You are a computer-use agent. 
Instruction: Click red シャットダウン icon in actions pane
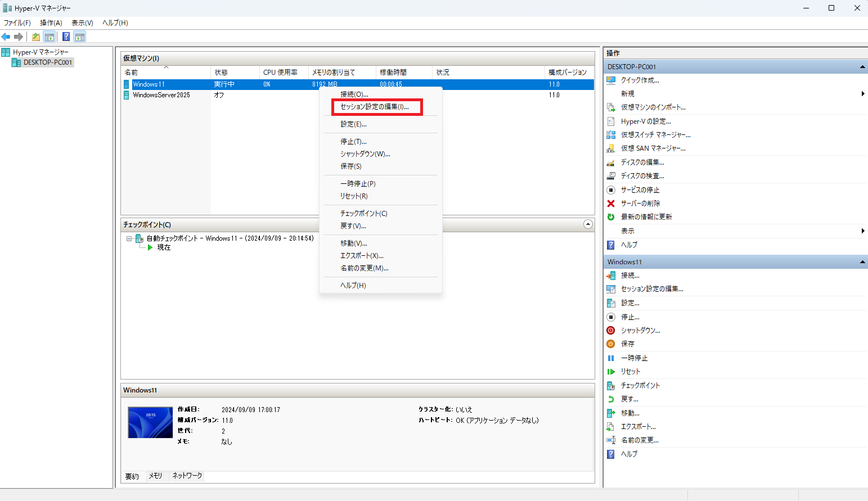click(611, 331)
